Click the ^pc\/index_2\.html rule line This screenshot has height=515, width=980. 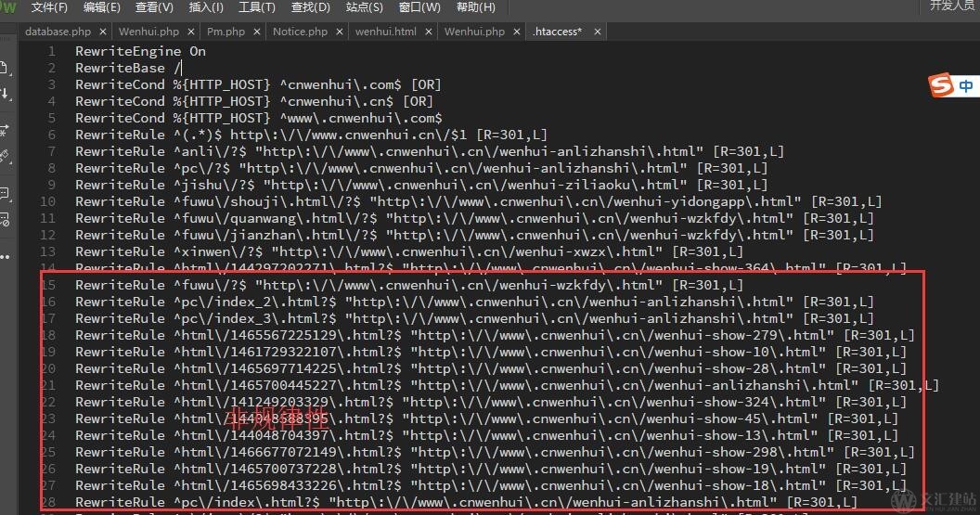tap(474, 302)
